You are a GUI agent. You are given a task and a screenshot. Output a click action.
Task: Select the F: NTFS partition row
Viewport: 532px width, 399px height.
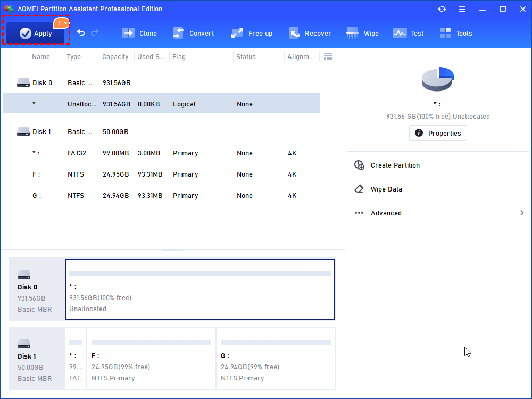point(162,174)
